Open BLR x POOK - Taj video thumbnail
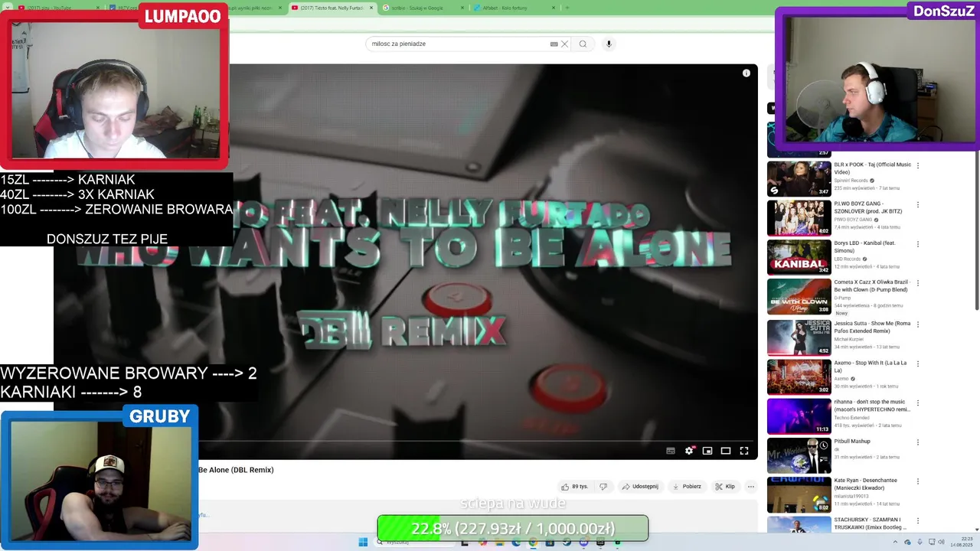This screenshot has width=980, height=551. point(799,178)
